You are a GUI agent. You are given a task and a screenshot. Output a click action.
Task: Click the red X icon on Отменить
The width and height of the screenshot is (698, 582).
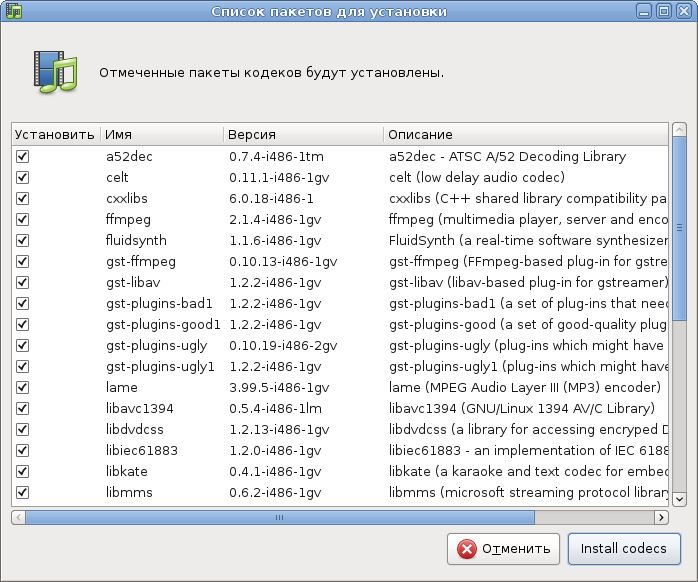click(x=467, y=549)
